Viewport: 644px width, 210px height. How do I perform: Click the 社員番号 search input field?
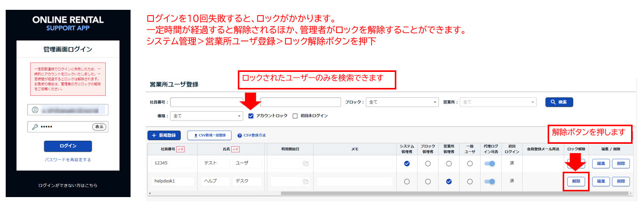coord(207,102)
